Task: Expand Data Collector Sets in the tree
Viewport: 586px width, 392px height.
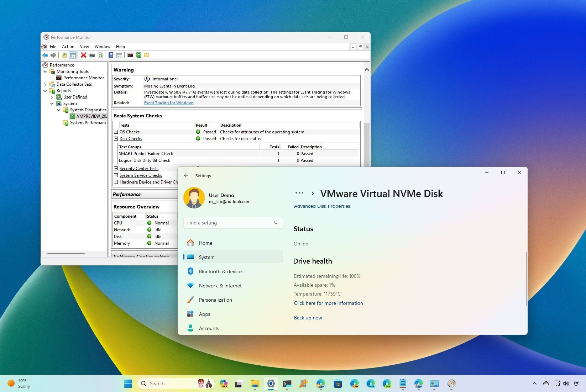Action: click(45, 84)
